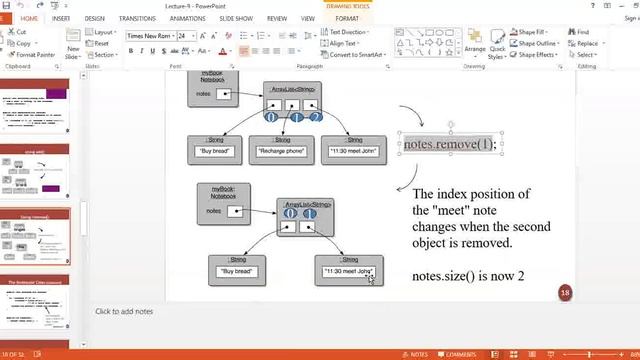This screenshot has width=640, height=360.
Task: Open the Align Text menu
Action: (340, 43)
